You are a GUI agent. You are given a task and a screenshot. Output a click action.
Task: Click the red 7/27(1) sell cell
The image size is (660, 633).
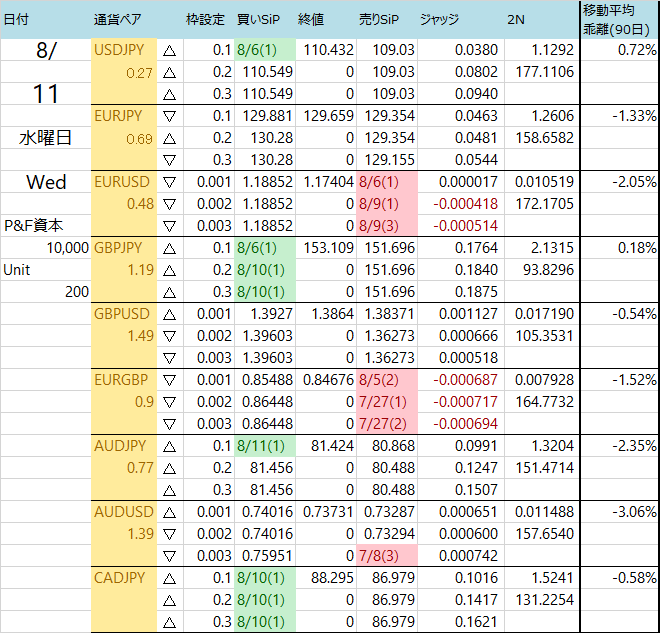click(x=387, y=402)
